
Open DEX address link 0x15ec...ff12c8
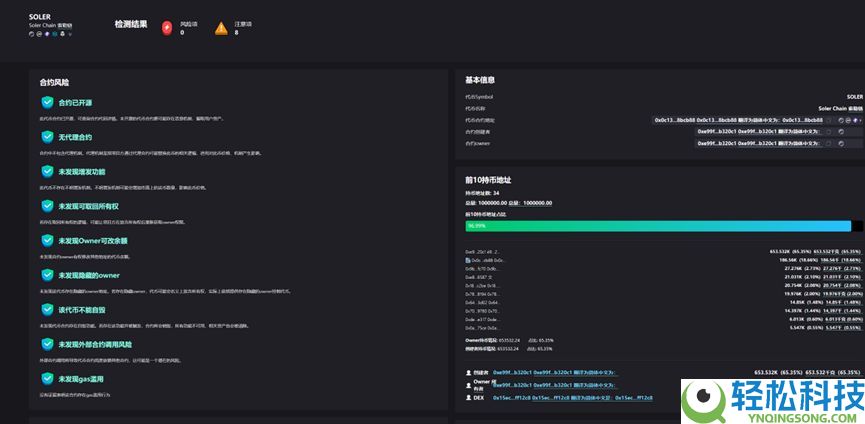(x=512, y=398)
